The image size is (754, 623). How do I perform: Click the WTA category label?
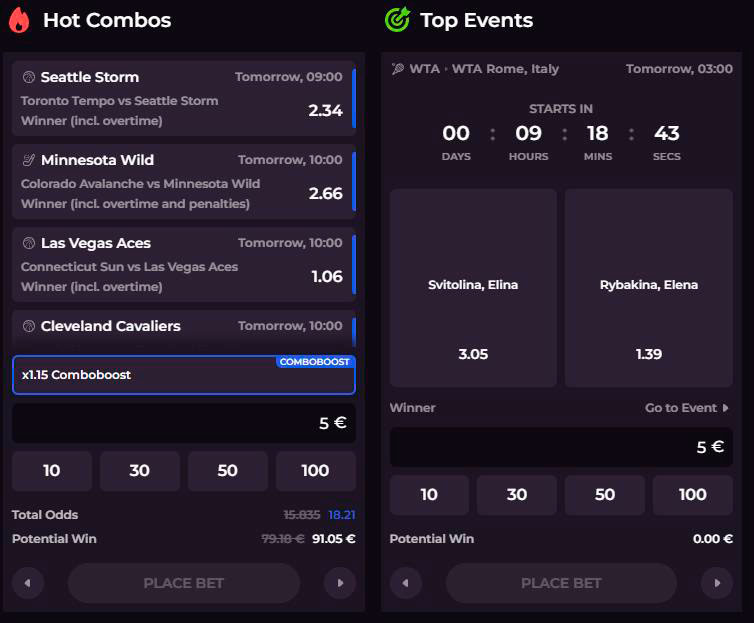point(425,69)
